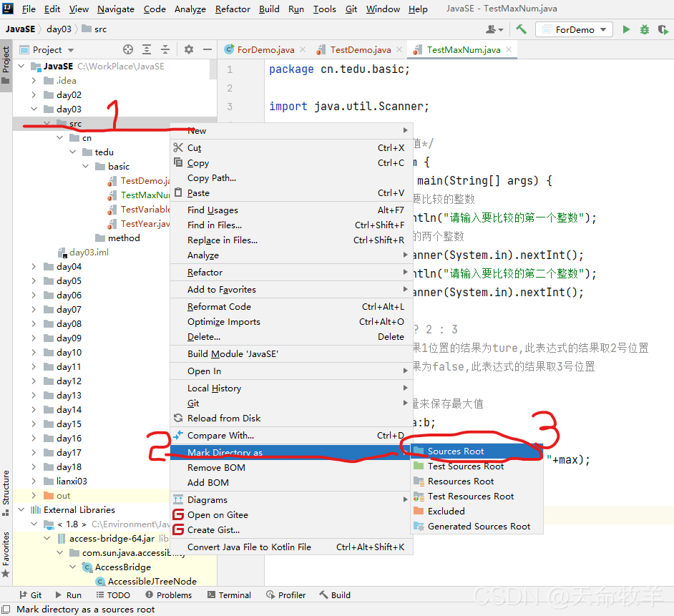The image size is (674, 616).
Task: Expand the out folder
Action: coord(34,496)
